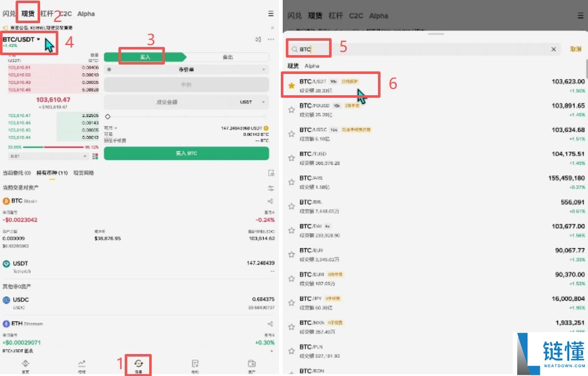Image resolution: width=588 pixels, height=376 pixels.
Task: Clear the BTC search with the X icon
Action: (554, 49)
